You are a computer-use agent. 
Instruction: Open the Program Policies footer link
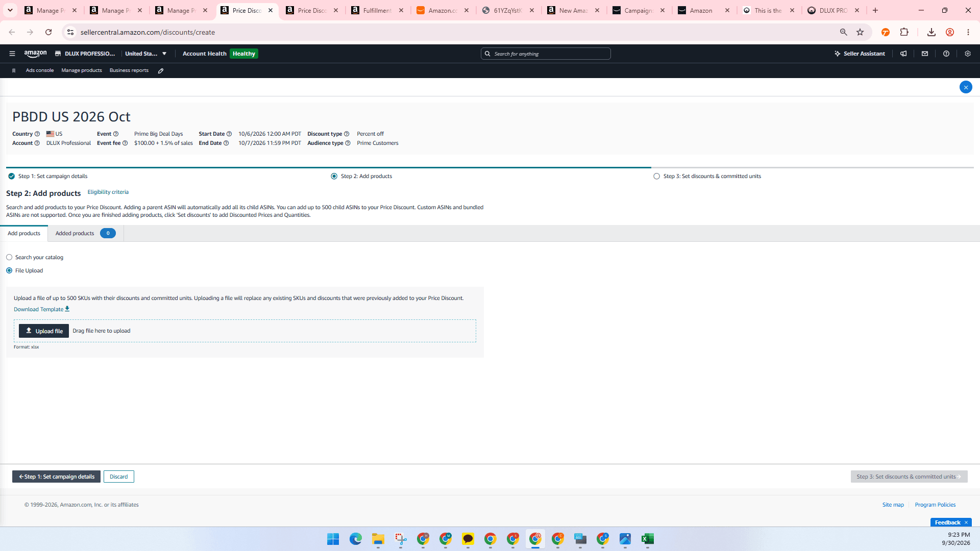pyautogui.click(x=935, y=505)
